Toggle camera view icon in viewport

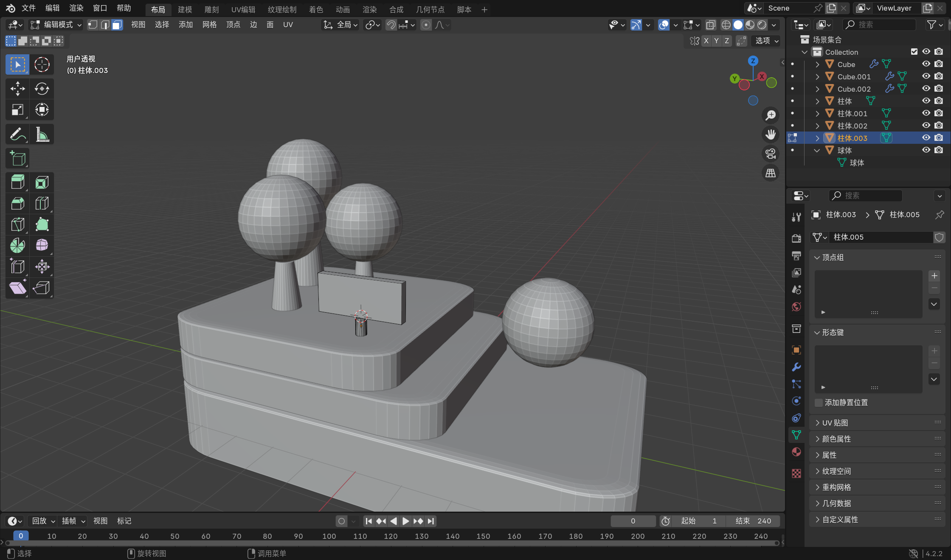pyautogui.click(x=770, y=154)
